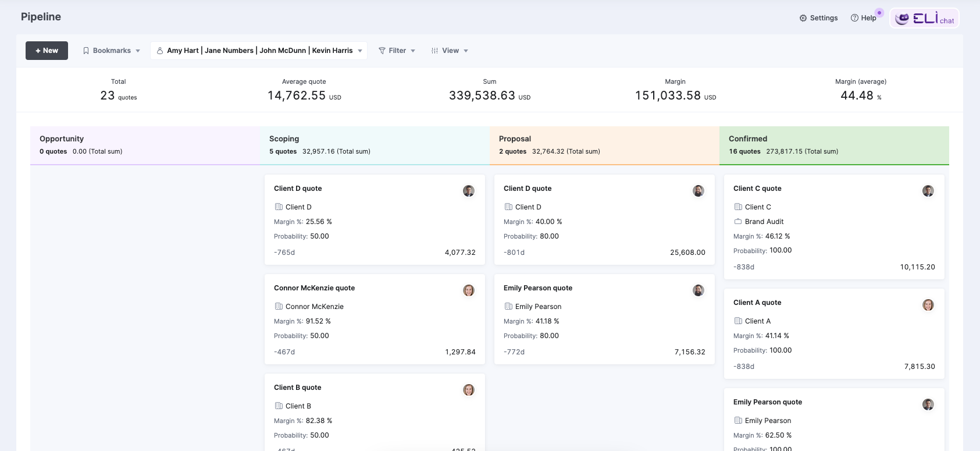
Task: Click the Settings gear icon
Action: coord(803,18)
